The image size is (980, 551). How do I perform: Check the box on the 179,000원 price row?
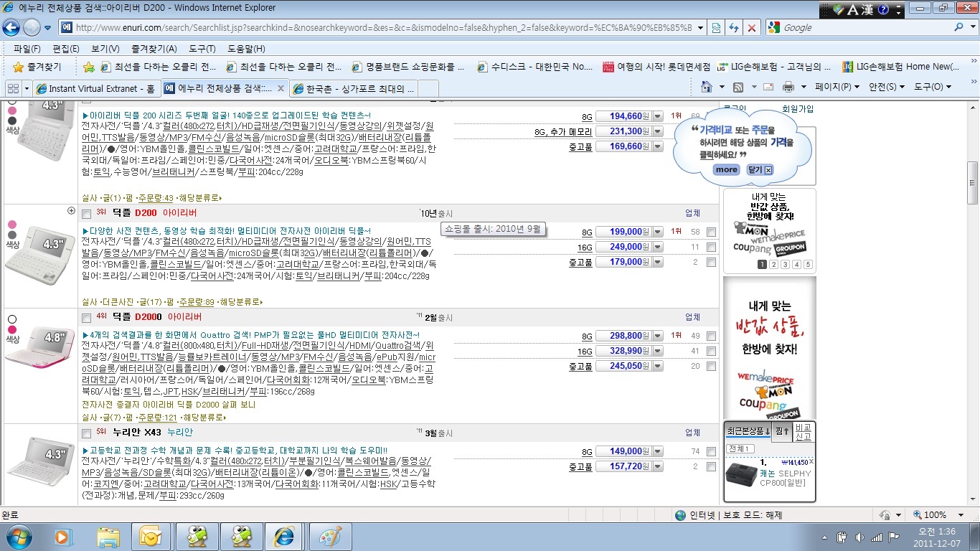711,263
